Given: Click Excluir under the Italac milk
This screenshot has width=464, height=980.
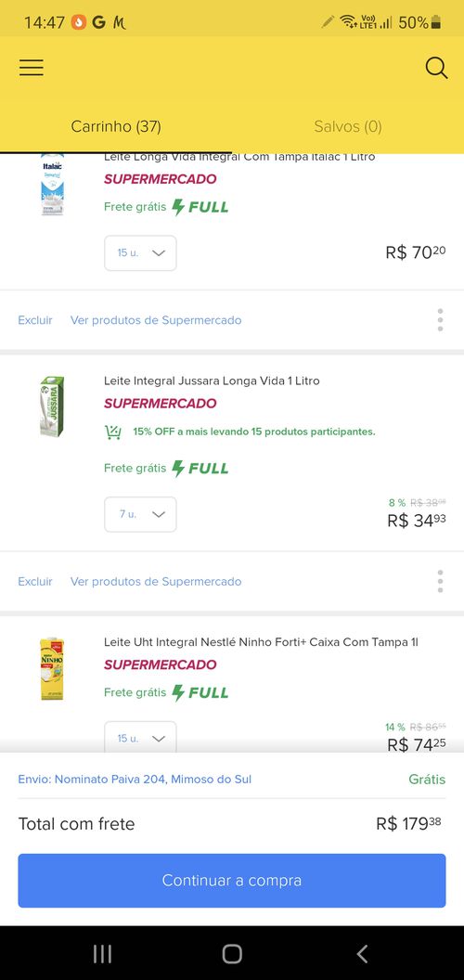Looking at the screenshot, I should click(35, 320).
